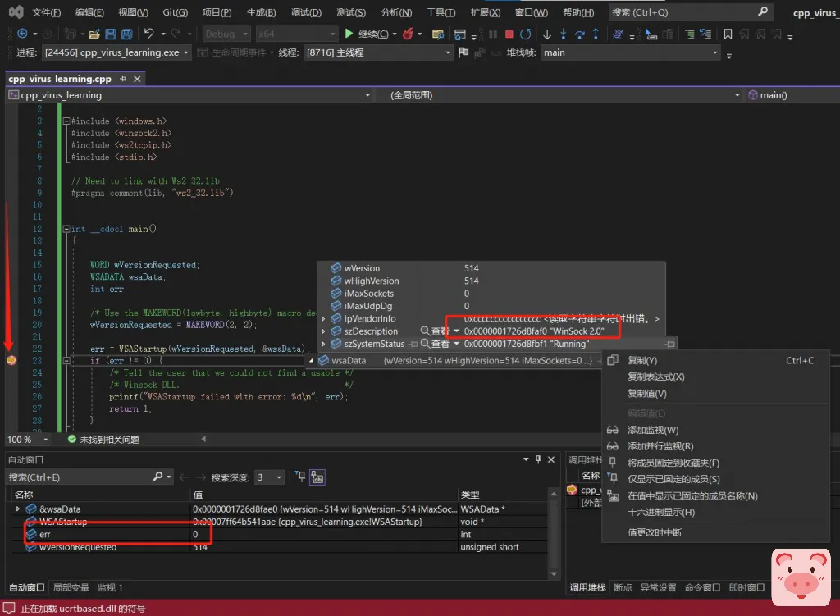This screenshot has height=616, width=840.
Task: Toggle Show only pinned members (仅显示已固定的成员)
Action: point(673,479)
